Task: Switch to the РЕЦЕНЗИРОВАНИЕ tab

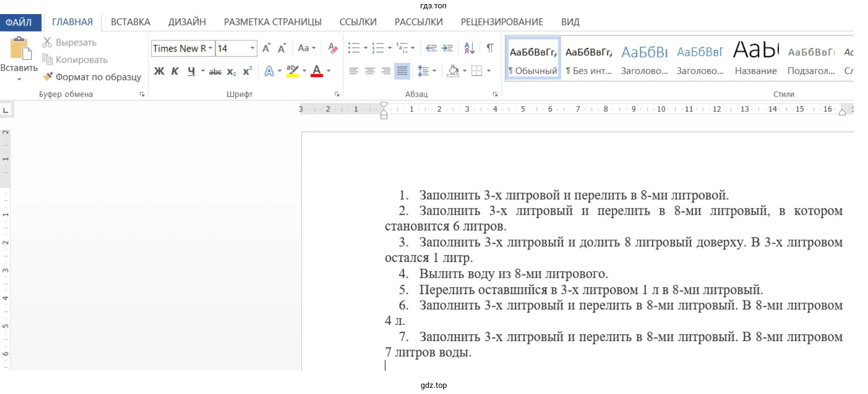Action: (x=502, y=22)
